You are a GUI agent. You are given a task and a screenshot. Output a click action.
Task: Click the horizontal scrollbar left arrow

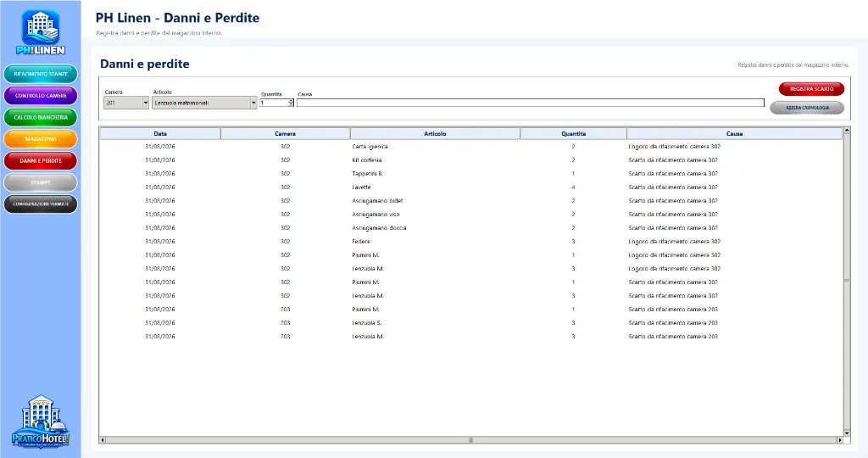click(103, 439)
